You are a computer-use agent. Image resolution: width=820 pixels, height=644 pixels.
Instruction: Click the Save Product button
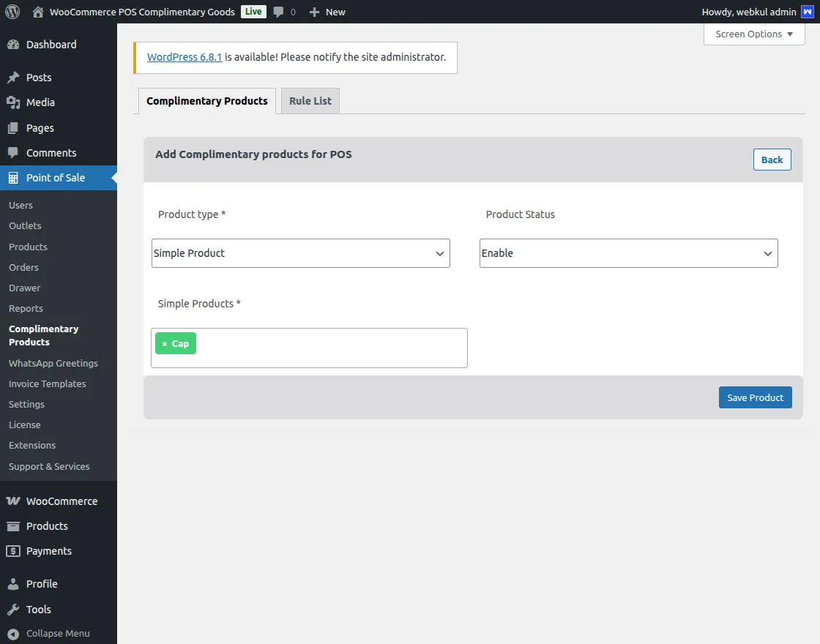(755, 397)
